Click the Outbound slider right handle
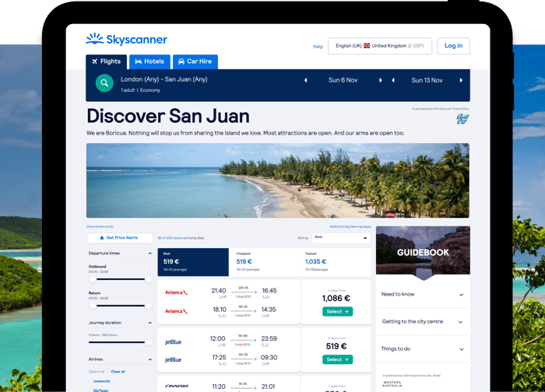The height and width of the screenshot is (392, 545). [x=149, y=279]
